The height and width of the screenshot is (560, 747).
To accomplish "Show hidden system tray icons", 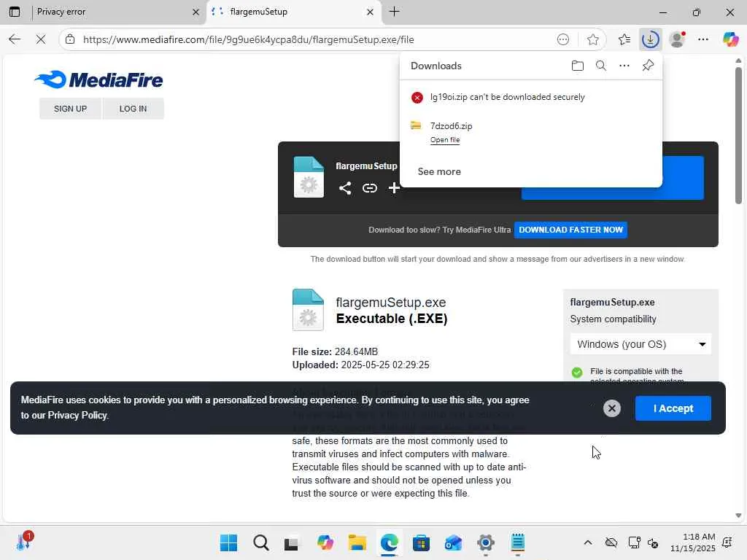I will (588, 542).
